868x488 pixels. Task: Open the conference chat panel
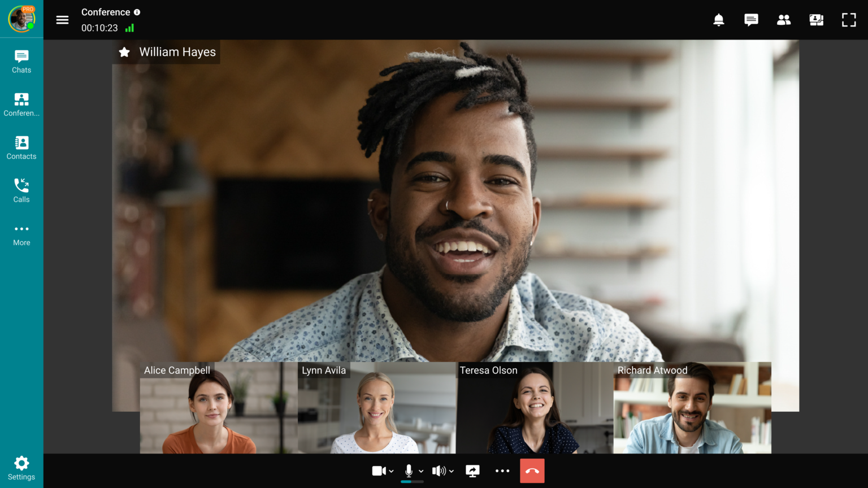751,20
